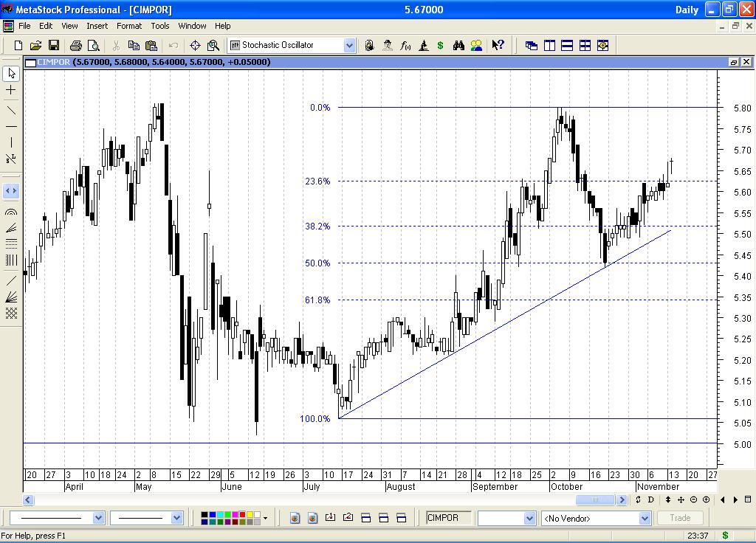
Task: Click the CIMPOR security name field
Action: [448, 518]
